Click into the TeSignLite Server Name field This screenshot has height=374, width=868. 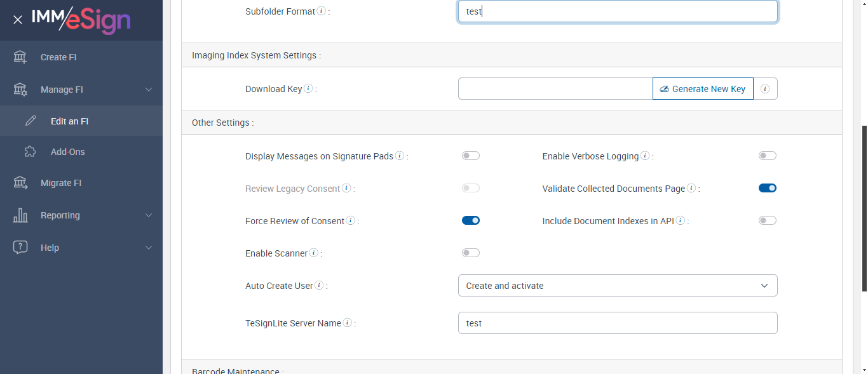618,323
